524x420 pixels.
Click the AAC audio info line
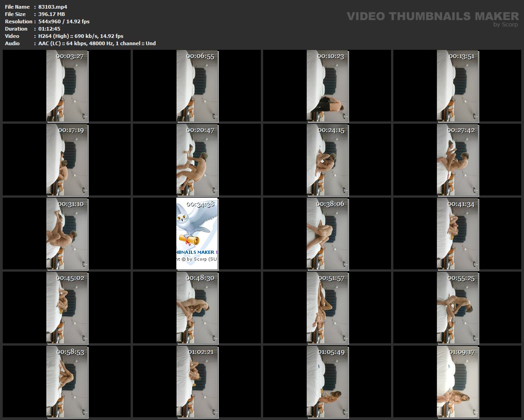[x=97, y=43]
